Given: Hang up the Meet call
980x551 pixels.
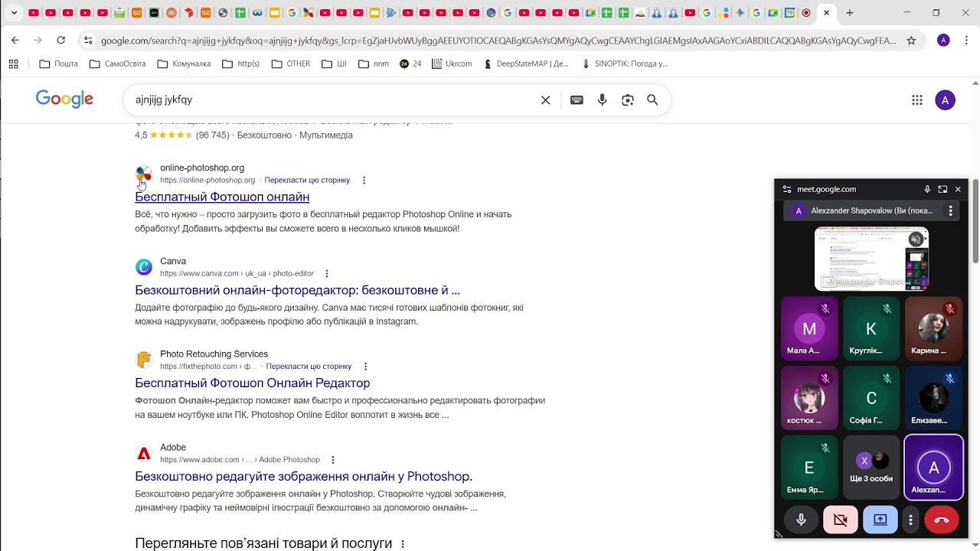Looking at the screenshot, I should point(942,520).
